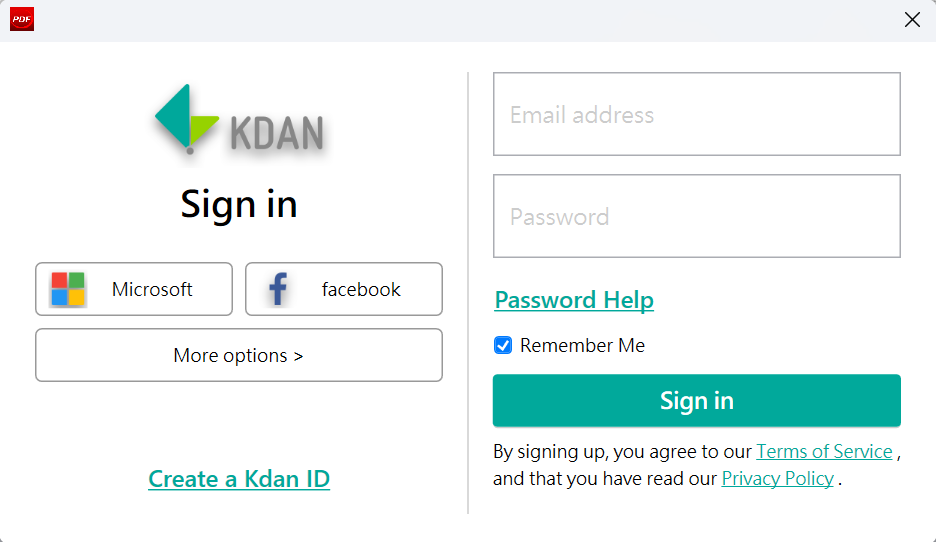Sign in using the Microsoft button label
Image resolution: width=936 pixels, height=542 pixels.
click(152, 290)
